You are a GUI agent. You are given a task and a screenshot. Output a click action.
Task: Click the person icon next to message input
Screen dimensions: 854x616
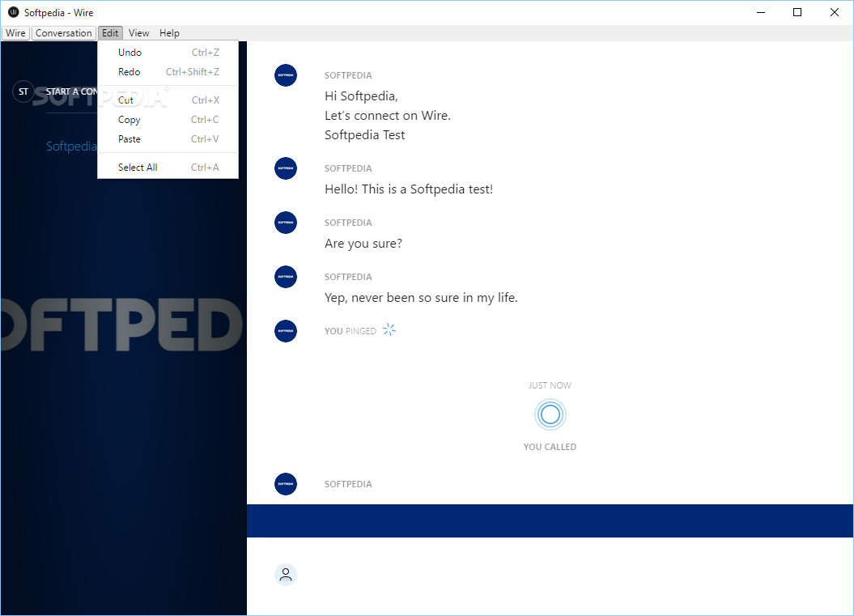click(286, 575)
